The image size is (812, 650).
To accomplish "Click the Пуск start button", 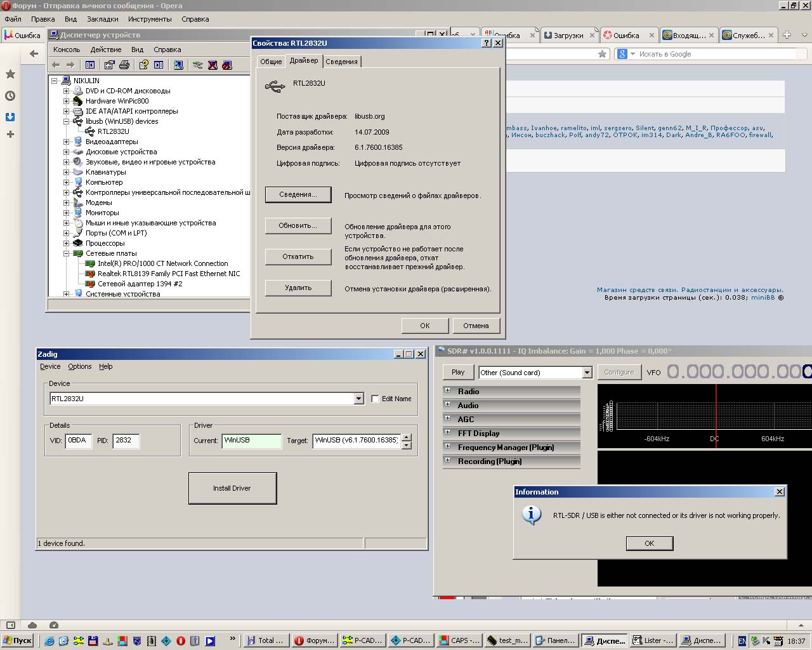I will pyautogui.click(x=18, y=641).
